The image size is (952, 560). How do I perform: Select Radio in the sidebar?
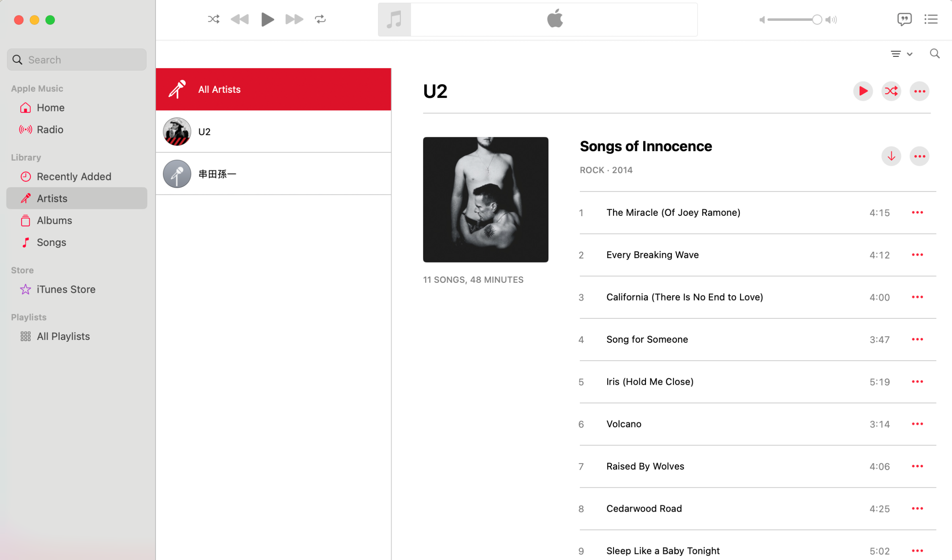point(50,129)
